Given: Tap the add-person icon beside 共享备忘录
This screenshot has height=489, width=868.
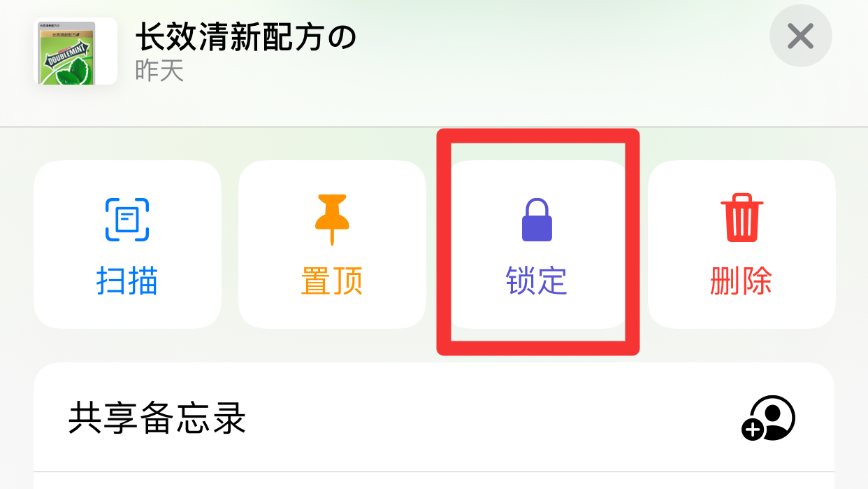Looking at the screenshot, I should [768, 418].
